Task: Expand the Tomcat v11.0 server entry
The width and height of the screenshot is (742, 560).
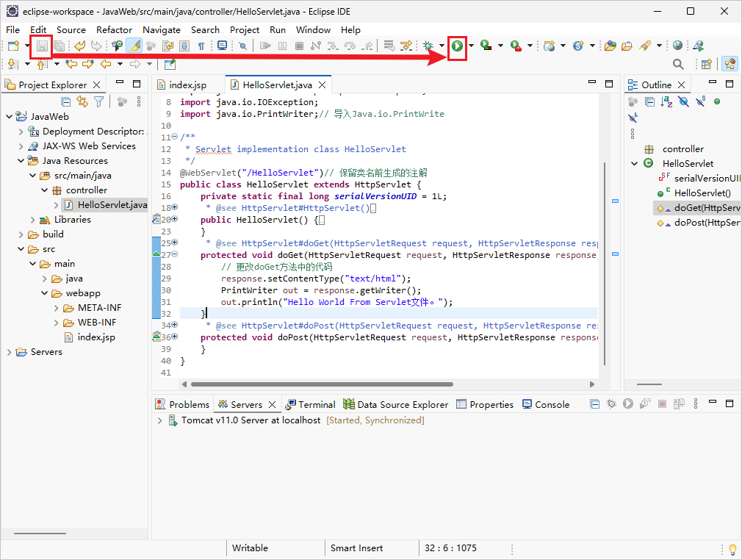Action: (159, 420)
